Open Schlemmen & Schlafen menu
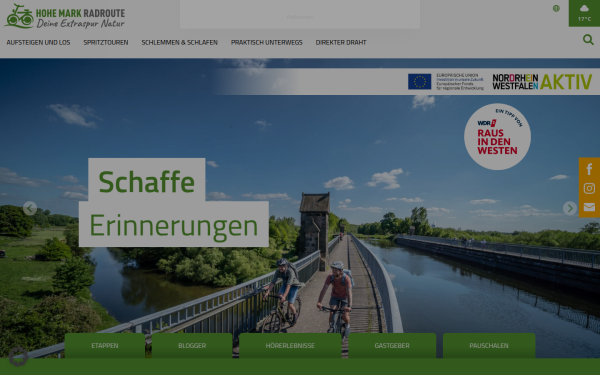This screenshot has width=600, height=375. (179, 42)
